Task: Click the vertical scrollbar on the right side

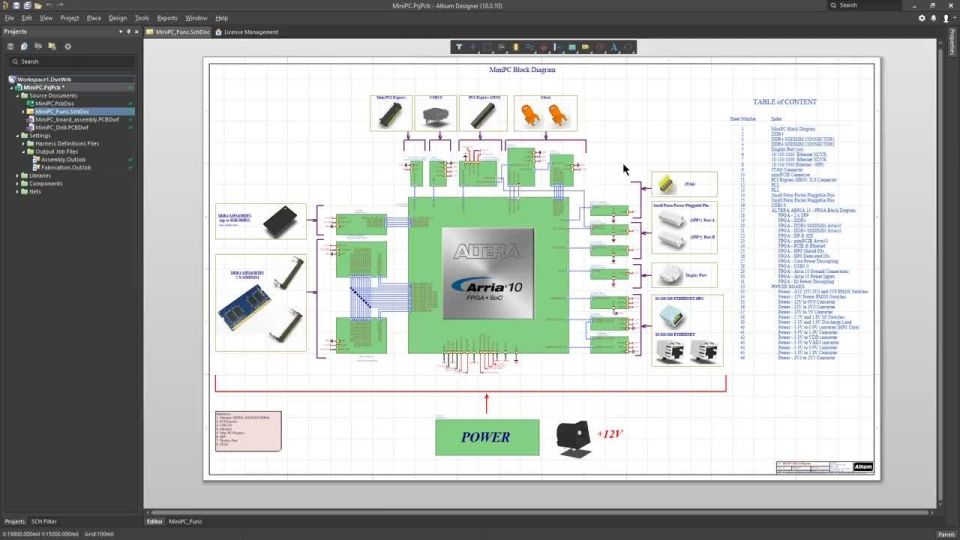Action: point(941,276)
